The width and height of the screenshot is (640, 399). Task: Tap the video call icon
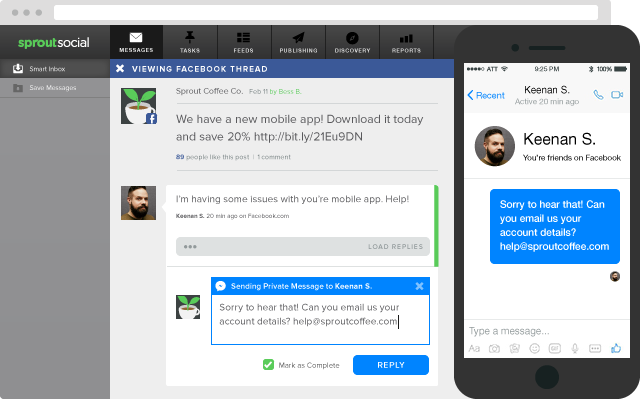coord(617,95)
